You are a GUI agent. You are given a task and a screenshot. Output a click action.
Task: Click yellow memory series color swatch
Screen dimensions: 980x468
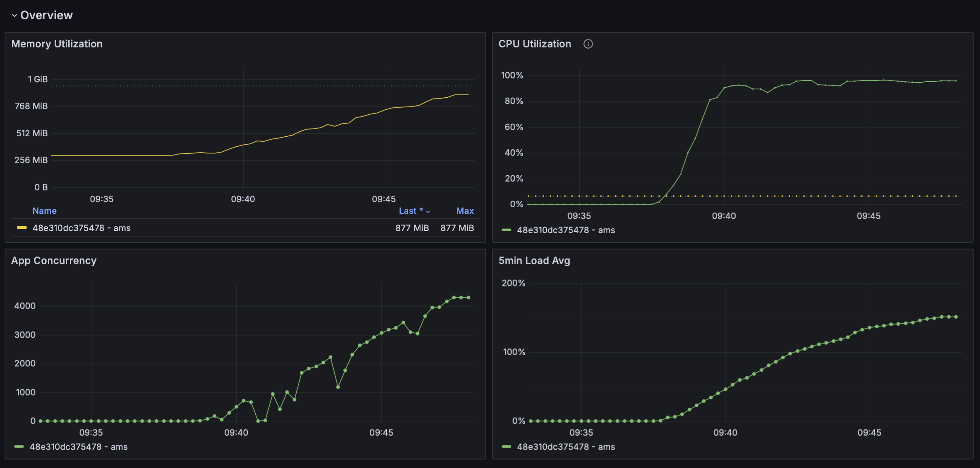click(x=21, y=228)
